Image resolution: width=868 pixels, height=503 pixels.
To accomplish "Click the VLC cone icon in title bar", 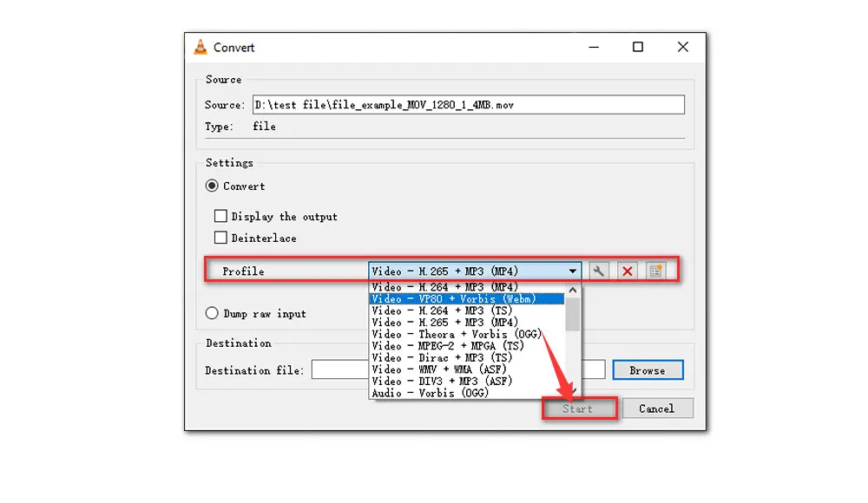I will (x=201, y=47).
